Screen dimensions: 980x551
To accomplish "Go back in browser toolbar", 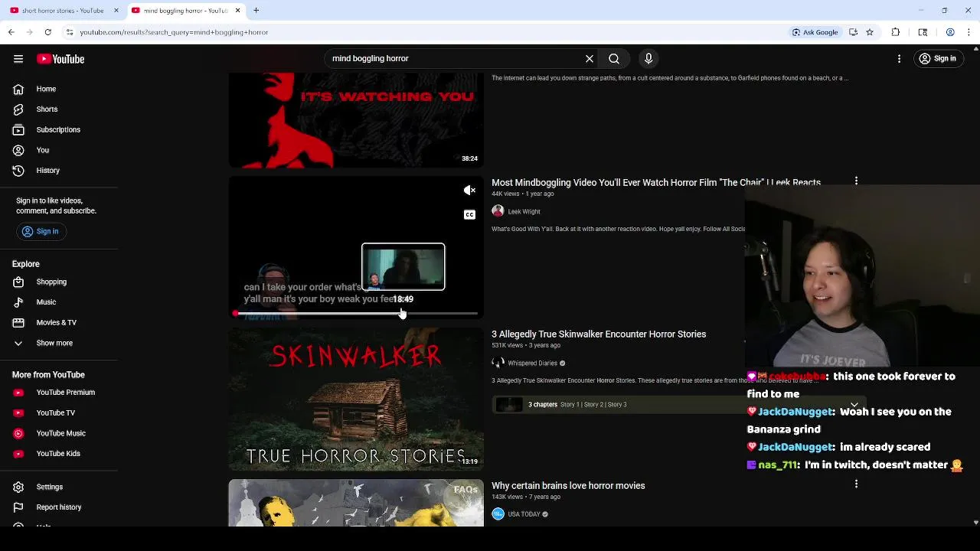I will tap(11, 32).
